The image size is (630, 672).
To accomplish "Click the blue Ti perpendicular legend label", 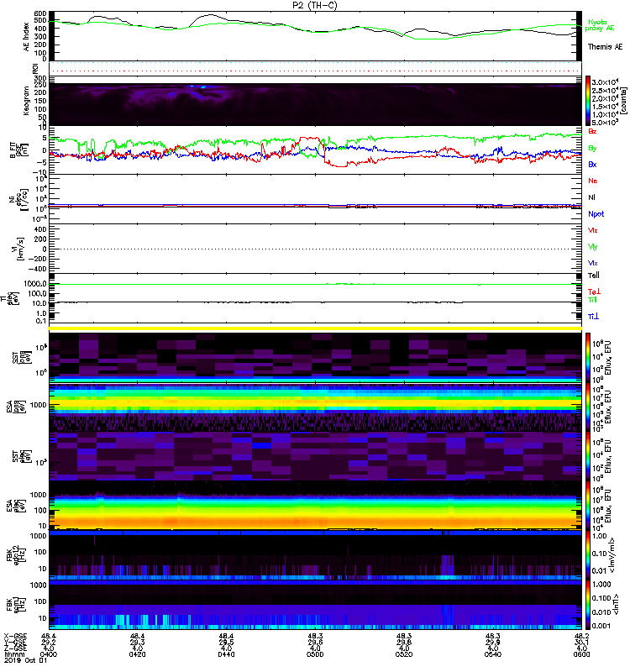I will (x=593, y=317).
